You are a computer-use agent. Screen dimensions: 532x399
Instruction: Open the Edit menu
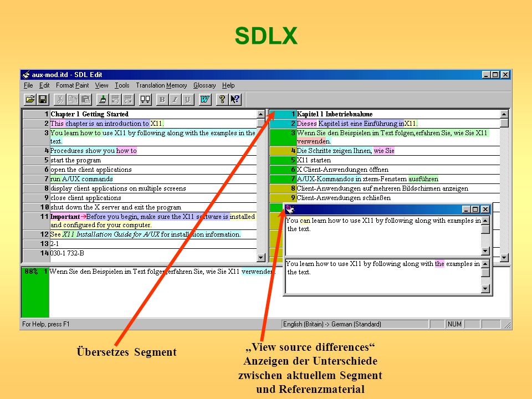tap(44, 85)
